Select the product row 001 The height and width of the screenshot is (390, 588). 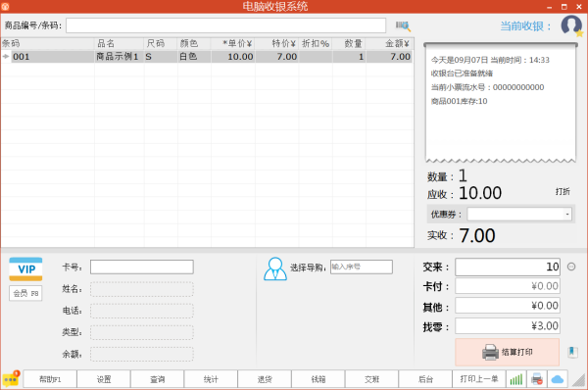tap(207, 57)
